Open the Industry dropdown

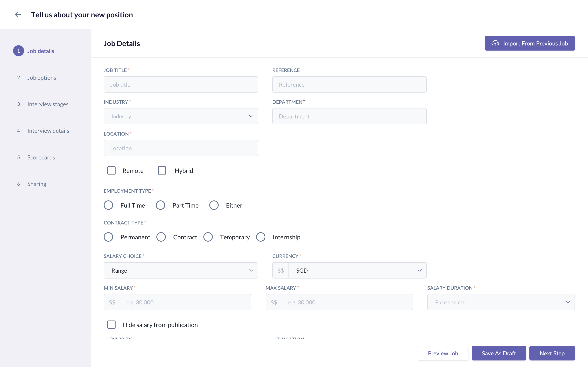click(x=180, y=116)
